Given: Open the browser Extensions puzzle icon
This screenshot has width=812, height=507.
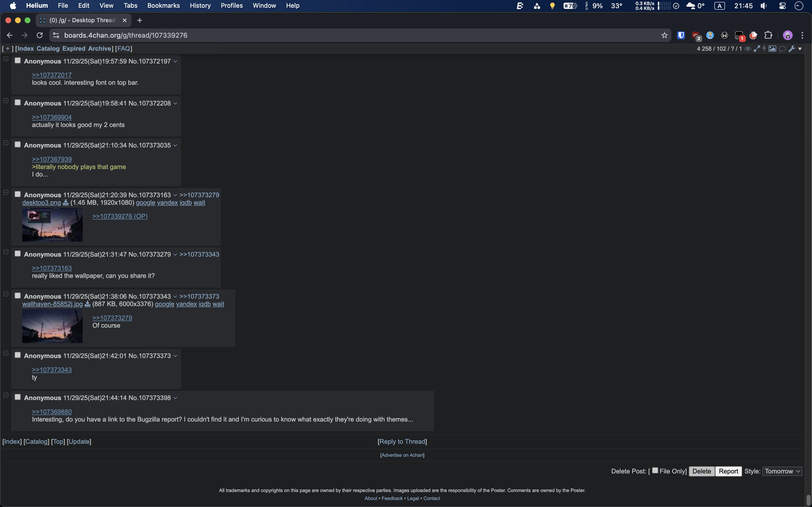Looking at the screenshot, I should tap(768, 35).
